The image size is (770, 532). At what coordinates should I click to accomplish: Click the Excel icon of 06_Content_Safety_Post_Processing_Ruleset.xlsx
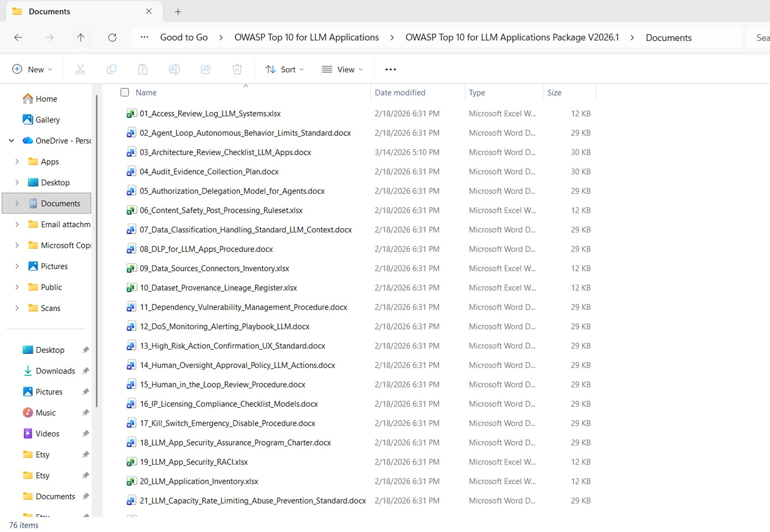(x=131, y=211)
